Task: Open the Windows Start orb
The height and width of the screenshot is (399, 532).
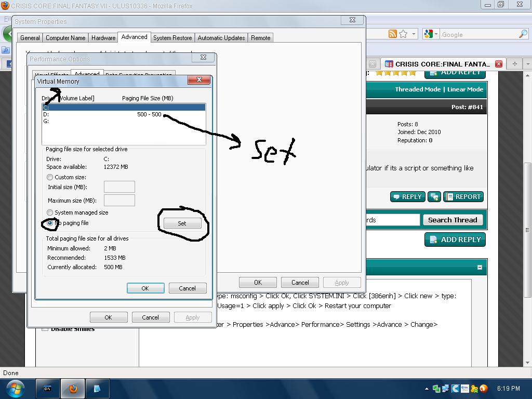Action: pos(15,389)
